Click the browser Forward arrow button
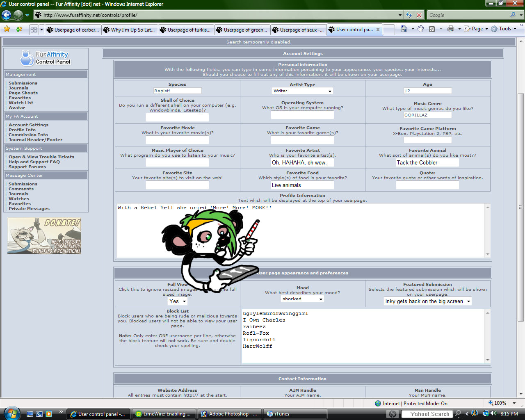 coord(18,15)
